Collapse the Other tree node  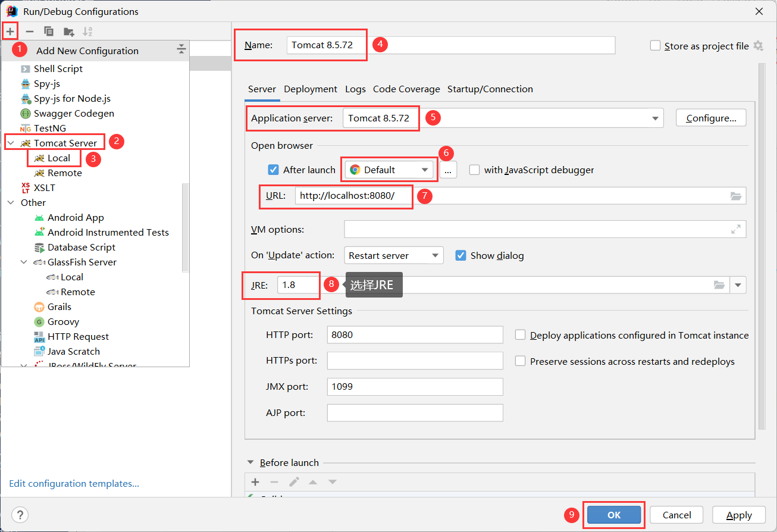(11, 202)
